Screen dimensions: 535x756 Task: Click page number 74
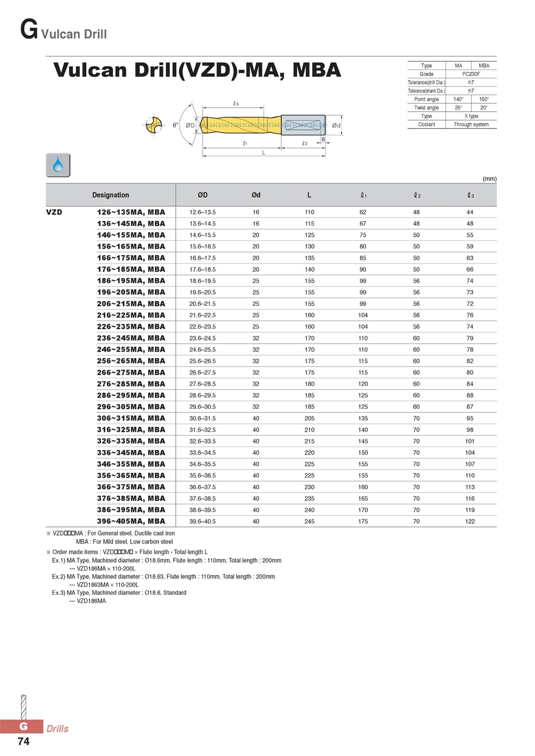coord(23,742)
